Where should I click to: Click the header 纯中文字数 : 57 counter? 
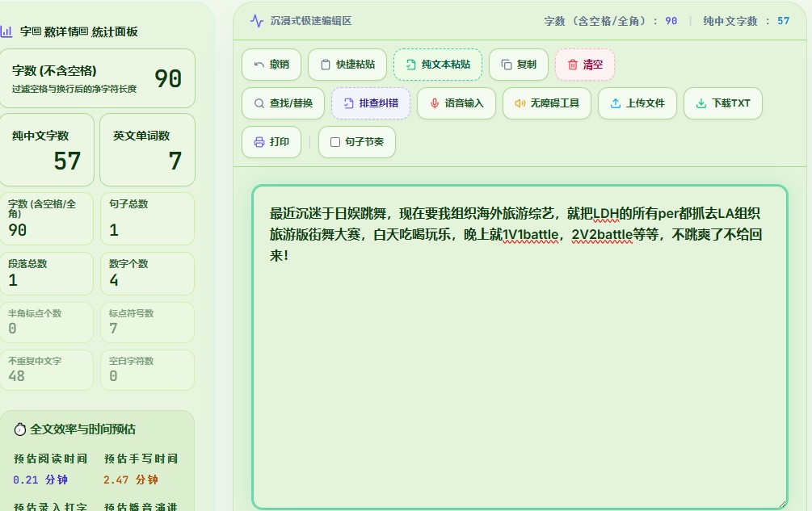[x=747, y=21]
